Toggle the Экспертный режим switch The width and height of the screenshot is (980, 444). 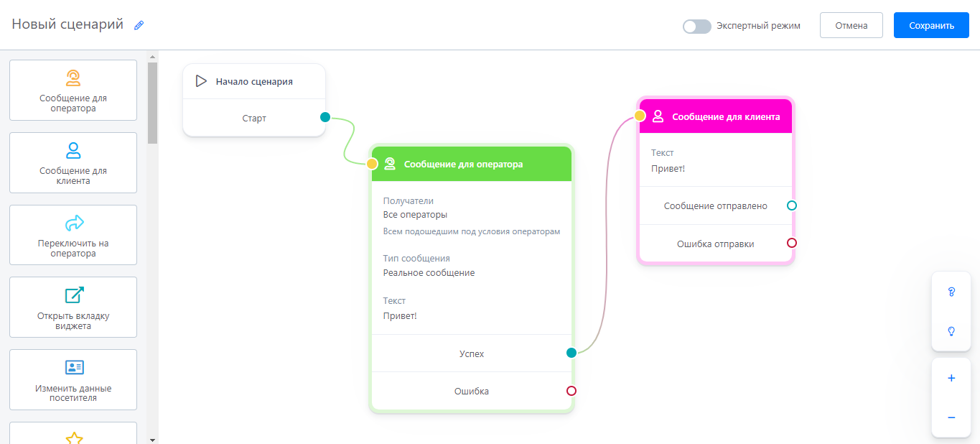point(696,26)
